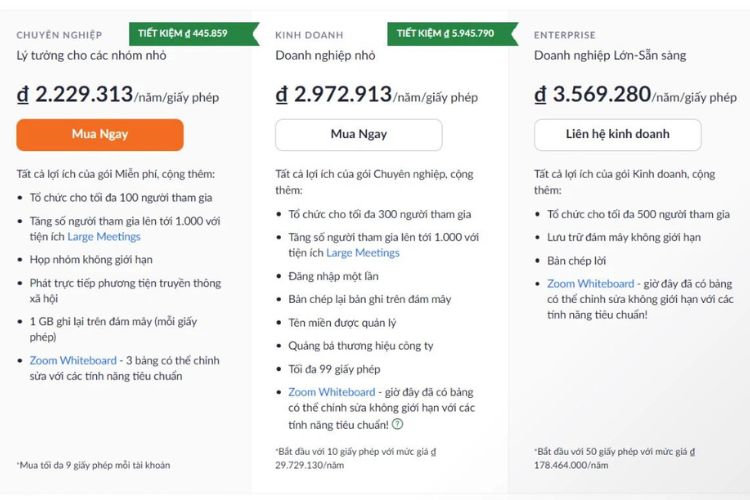Open Large Meetings link in Kinh Doanh plan
This screenshot has height=500, width=750.
coord(363,253)
